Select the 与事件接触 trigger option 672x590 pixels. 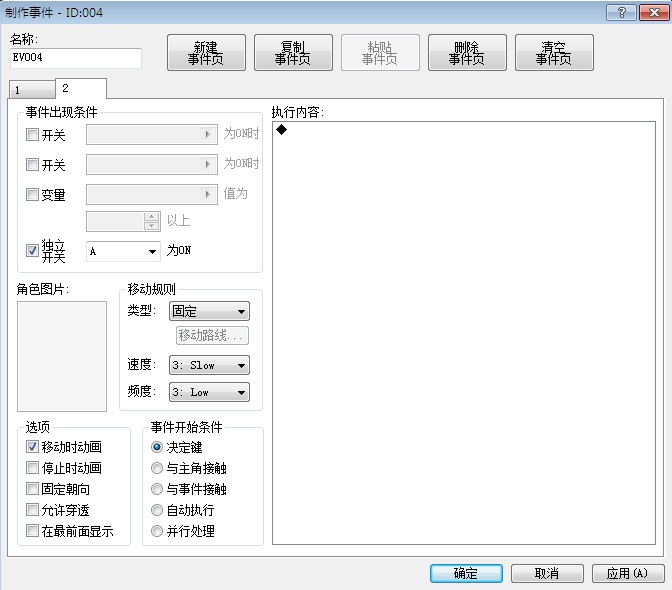(x=157, y=489)
